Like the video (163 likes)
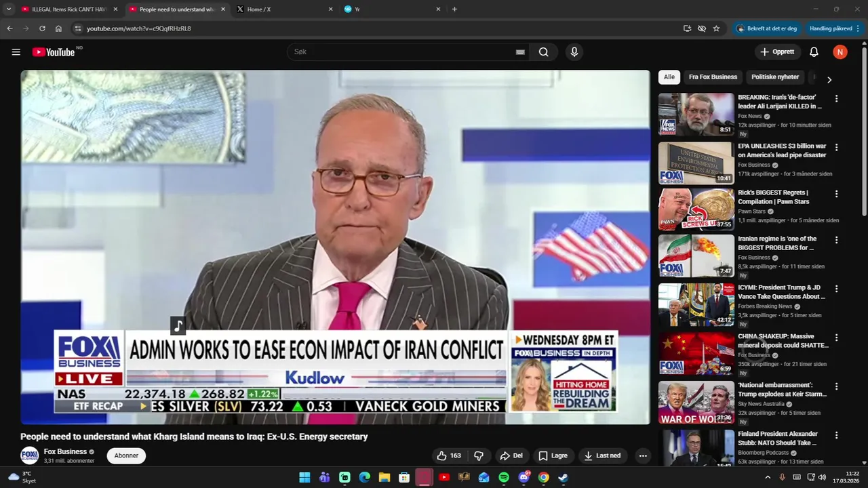Screen dimensions: 868x488 448,455
